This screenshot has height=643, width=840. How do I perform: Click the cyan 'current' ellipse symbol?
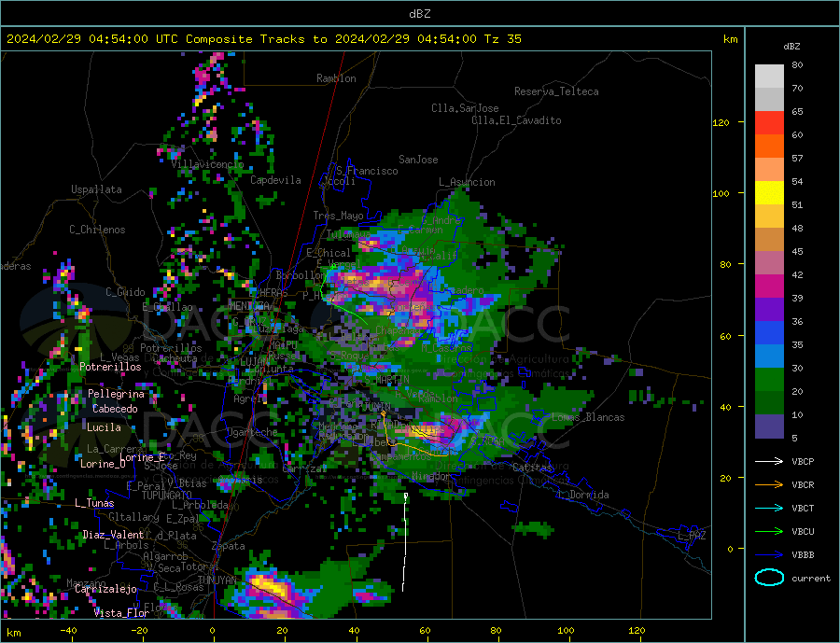(x=769, y=578)
